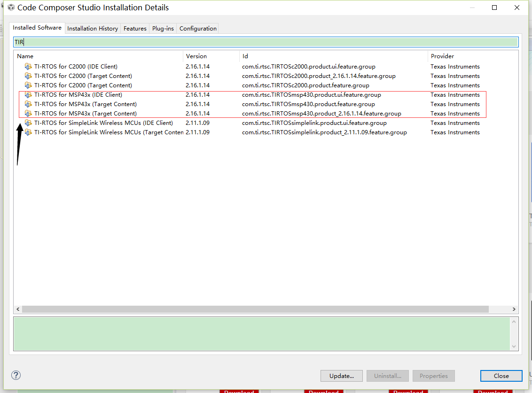This screenshot has height=393, width=532.
Task: Click feature icon of TI-RTOS for MSP43x (IDE Client)
Action: 28,94
